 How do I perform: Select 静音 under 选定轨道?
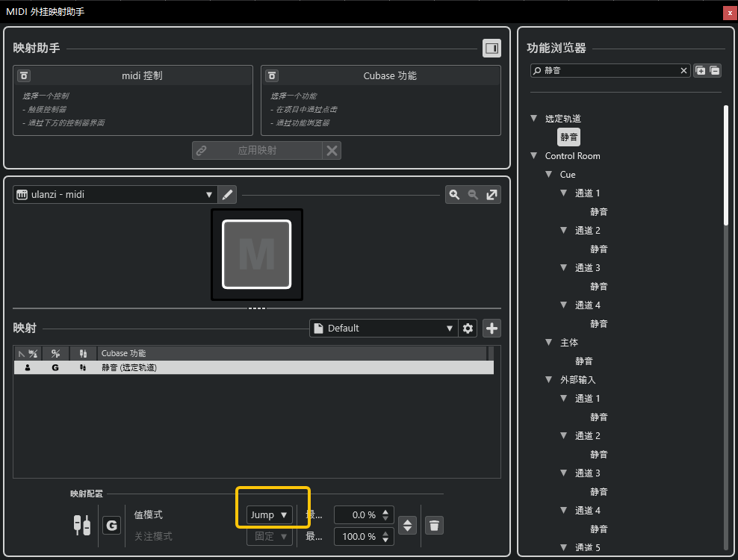click(x=568, y=137)
